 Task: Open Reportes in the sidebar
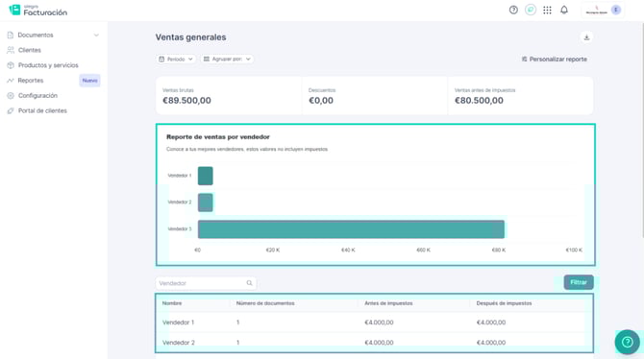point(31,81)
